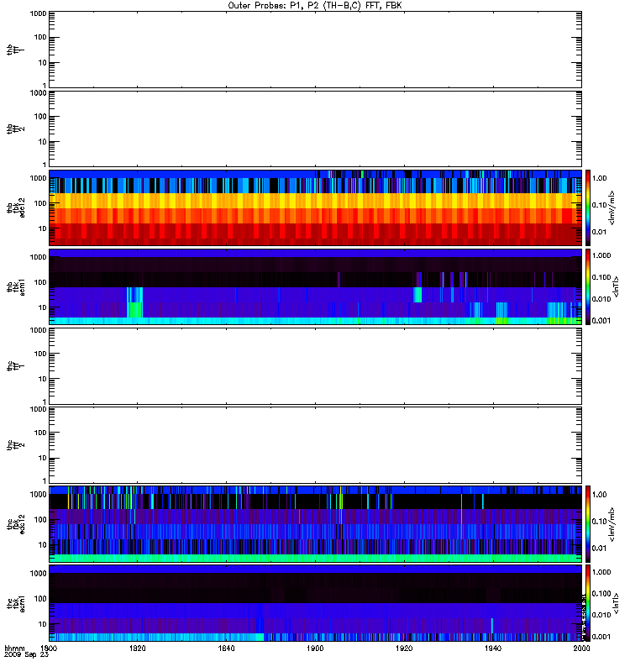This screenshot has height=672, width=630.
Task: Click the '1000' y-axis tick of thb fff 1
Action: [x=38, y=13]
